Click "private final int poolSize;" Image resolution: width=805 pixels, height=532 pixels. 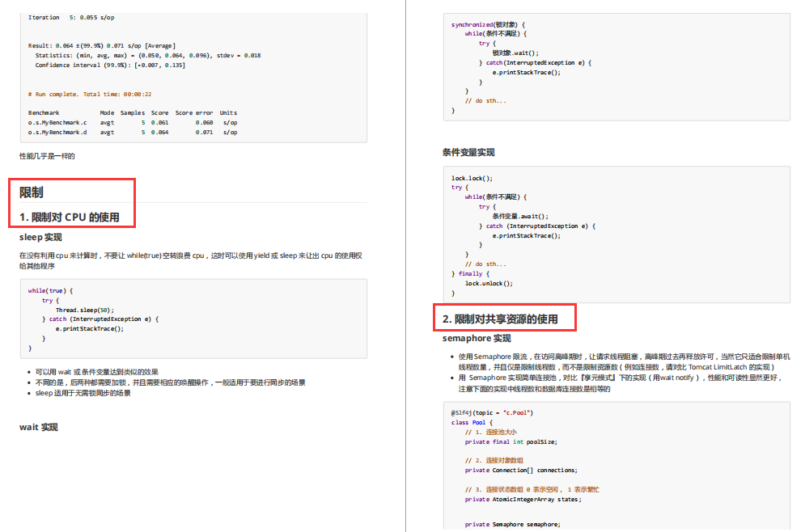pyautogui.click(x=511, y=441)
